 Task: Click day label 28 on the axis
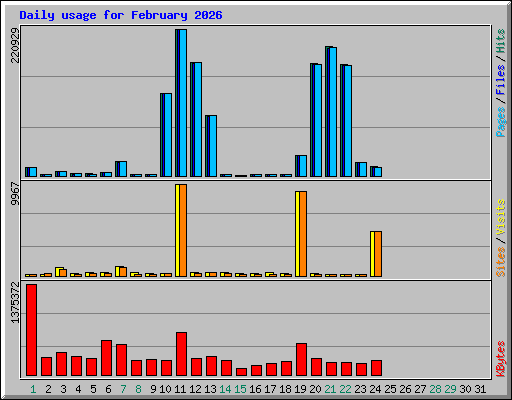coord(435,389)
